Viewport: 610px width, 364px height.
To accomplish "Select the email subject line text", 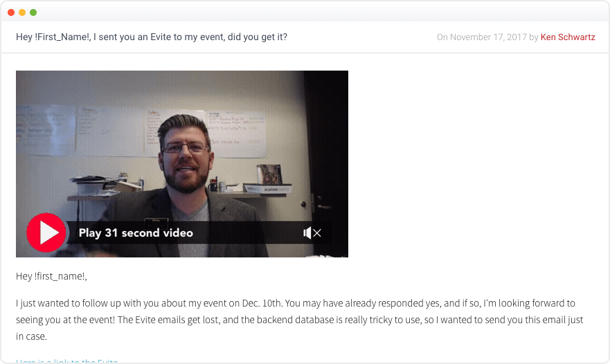I will (x=152, y=37).
